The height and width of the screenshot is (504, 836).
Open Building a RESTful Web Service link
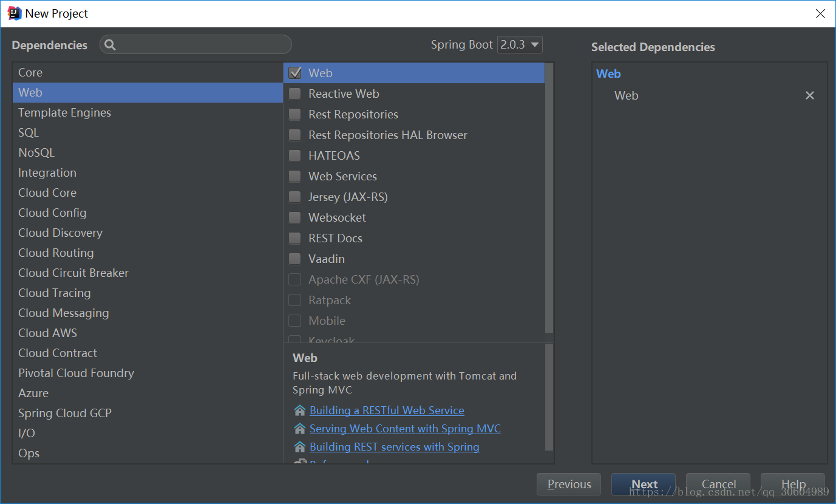pyautogui.click(x=387, y=410)
